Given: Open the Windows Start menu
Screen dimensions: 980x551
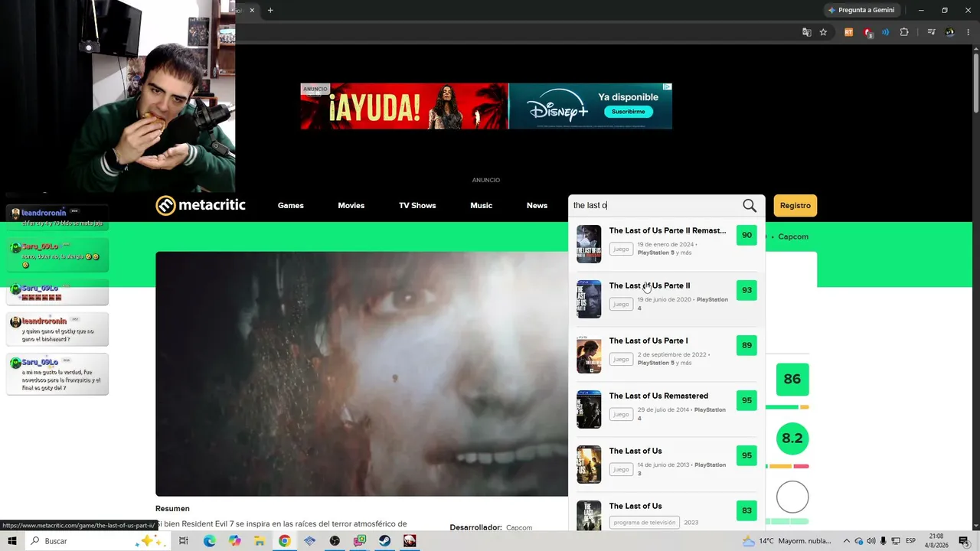Looking at the screenshot, I should 12,541.
